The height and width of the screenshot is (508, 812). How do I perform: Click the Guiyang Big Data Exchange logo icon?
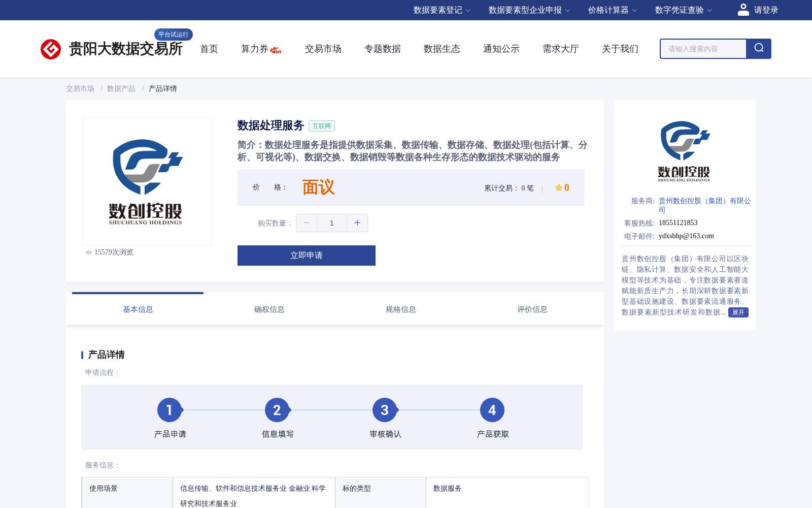pos(51,49)
